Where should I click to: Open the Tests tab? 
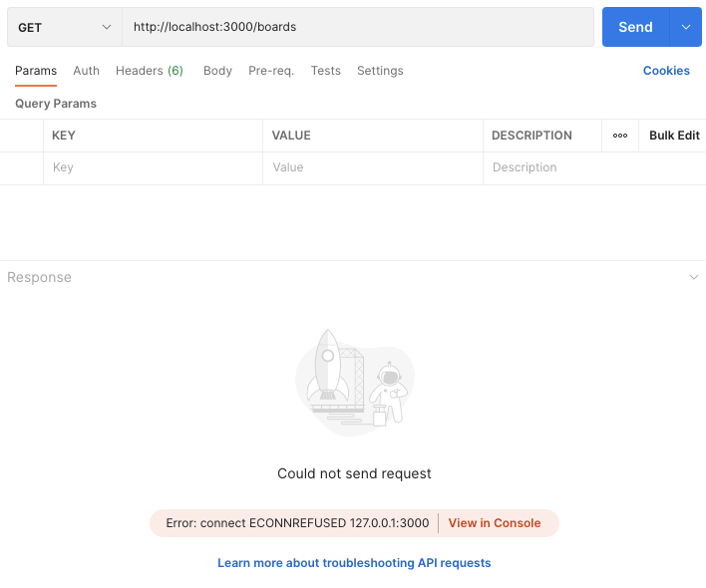(x=326, y=71)
